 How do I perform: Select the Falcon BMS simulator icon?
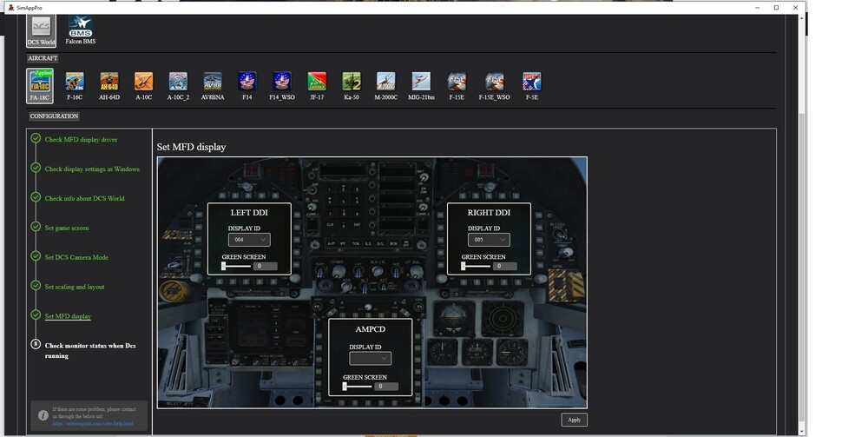tap(80, 30)
